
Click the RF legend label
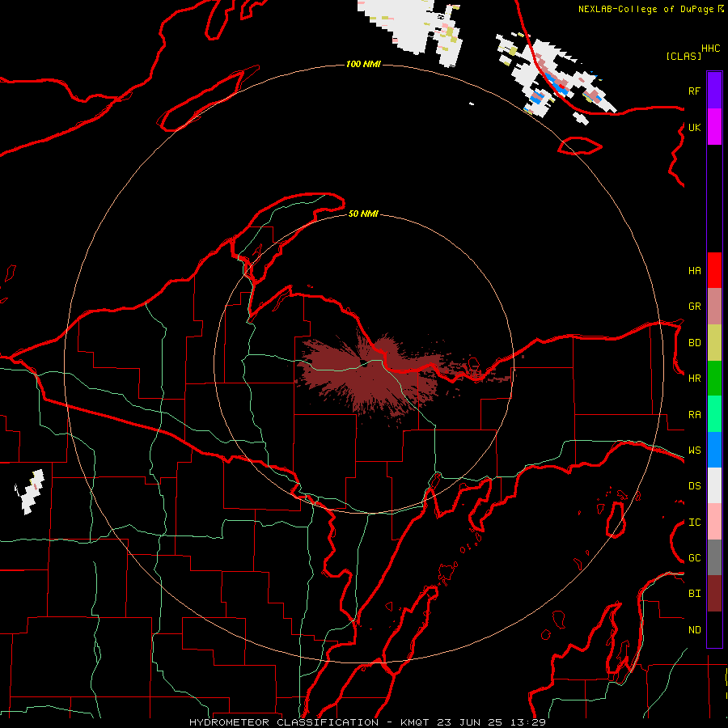point(694,91)
